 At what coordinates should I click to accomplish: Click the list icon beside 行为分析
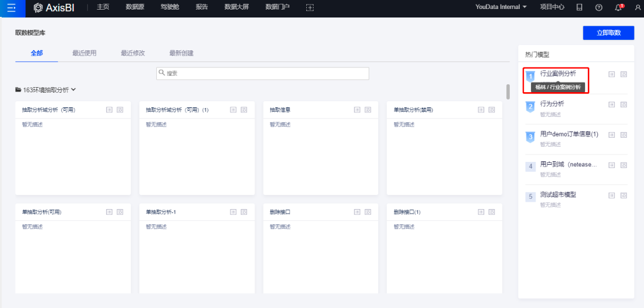(611, 105)
